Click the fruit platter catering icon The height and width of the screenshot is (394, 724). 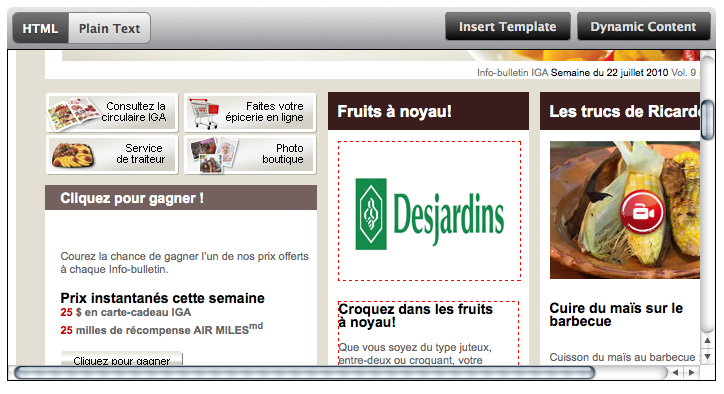click(72, 155)
